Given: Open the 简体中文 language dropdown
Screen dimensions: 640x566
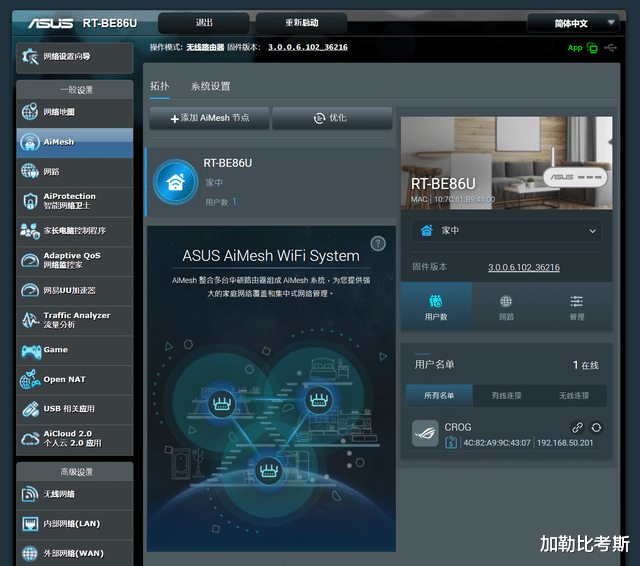Looking at the screenshot, I should pos(573,23).
